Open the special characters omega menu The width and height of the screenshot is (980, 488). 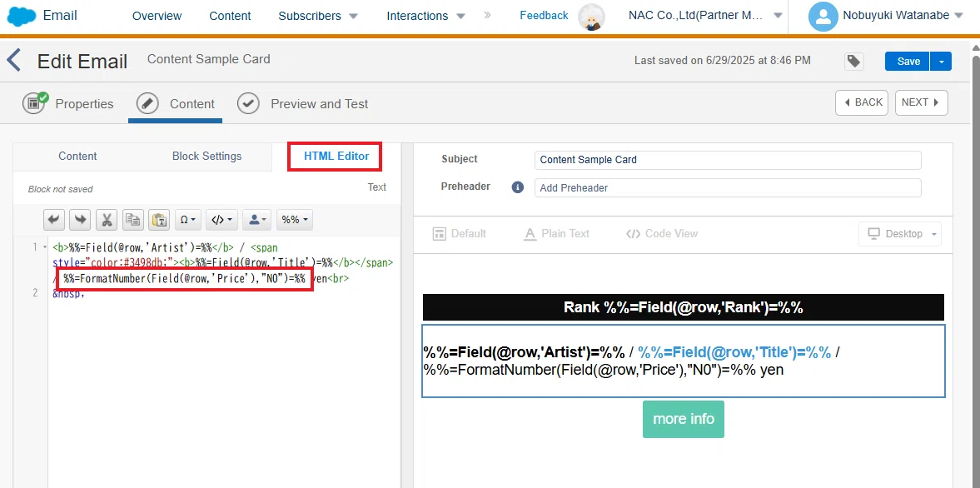tap(187, 220)
